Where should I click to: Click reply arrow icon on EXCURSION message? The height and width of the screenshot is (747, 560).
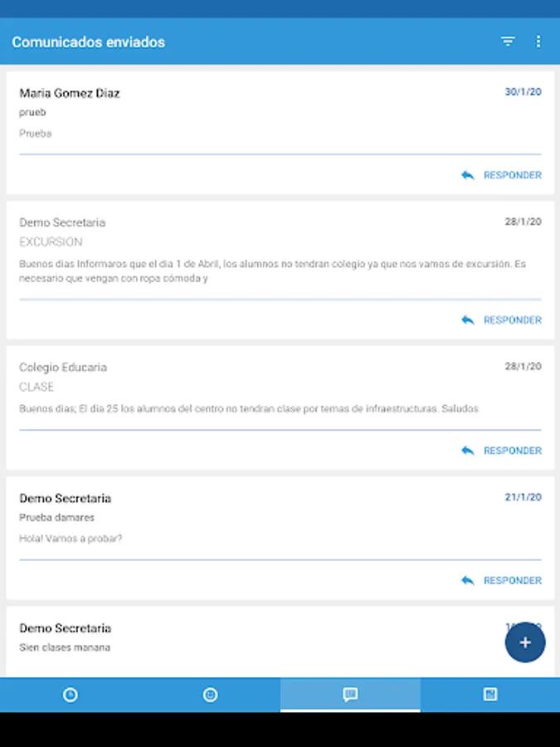pos(468,320)
